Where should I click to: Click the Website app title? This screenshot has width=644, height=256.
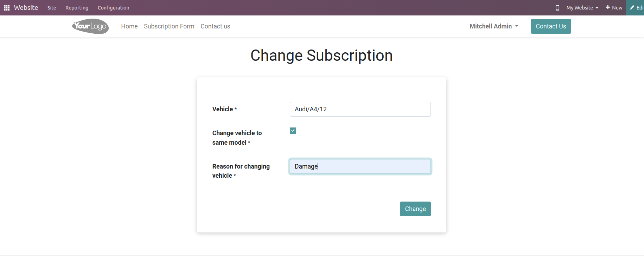[26, 8]
